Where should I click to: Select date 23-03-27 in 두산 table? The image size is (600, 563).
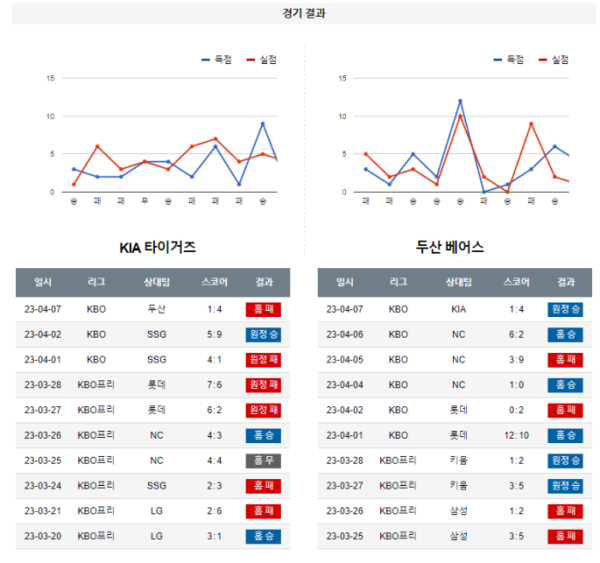coord(345,486)
